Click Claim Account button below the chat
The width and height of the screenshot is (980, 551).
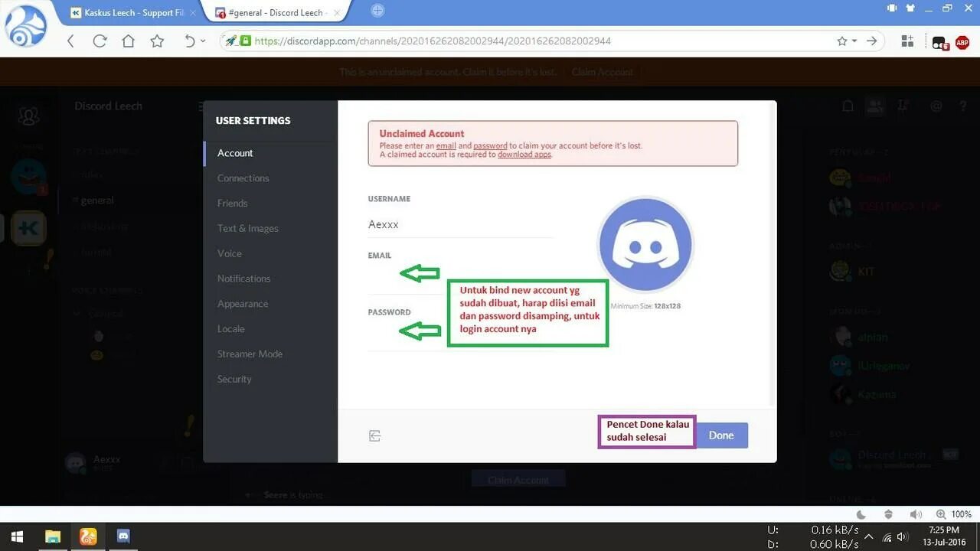tap(518, 480)
